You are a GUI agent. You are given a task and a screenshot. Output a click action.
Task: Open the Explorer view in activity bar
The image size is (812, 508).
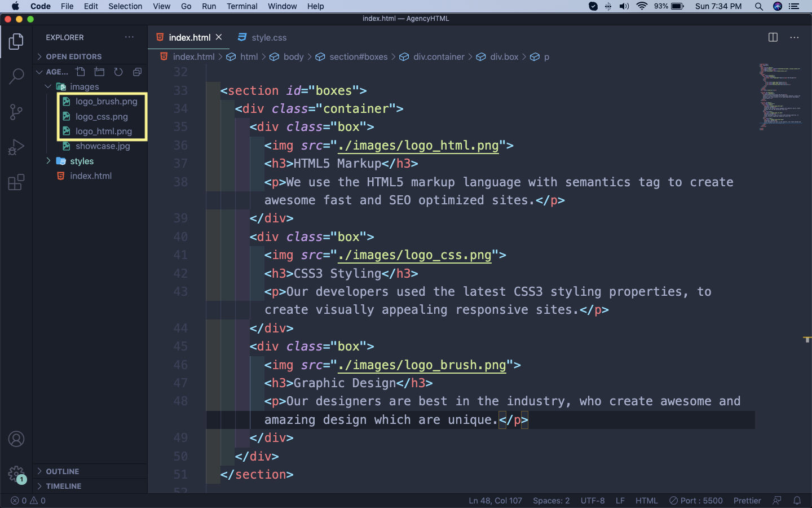16,42
